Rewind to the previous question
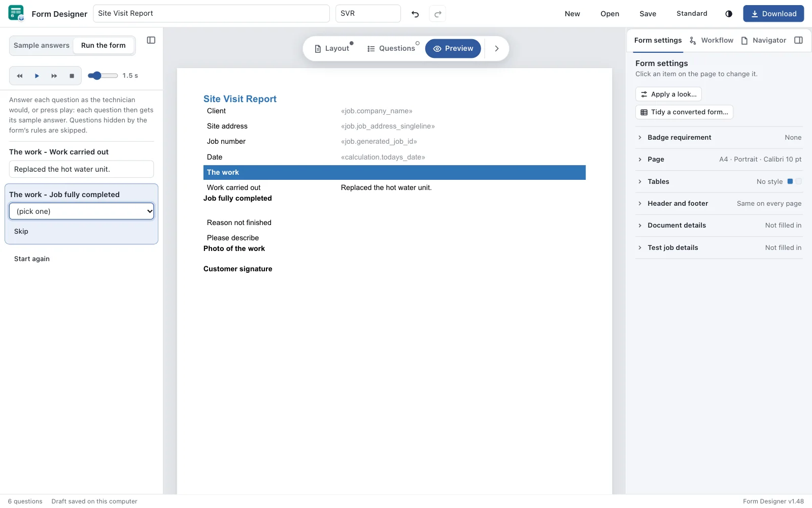The height and width of the screenshot is (508, 812). pos(20,76)
